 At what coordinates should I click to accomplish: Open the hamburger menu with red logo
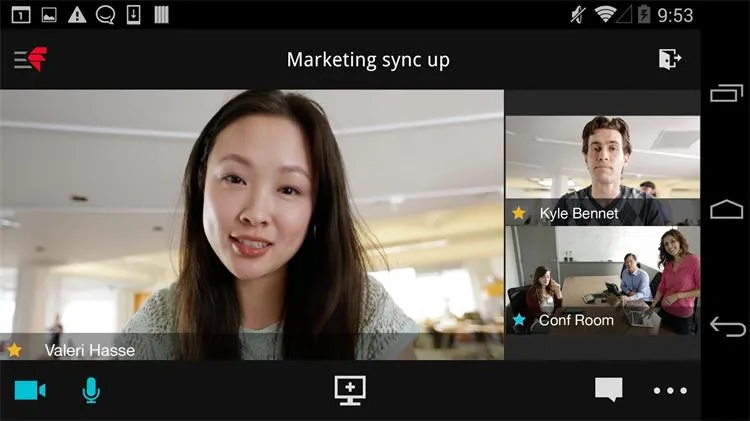coord(31,59)
